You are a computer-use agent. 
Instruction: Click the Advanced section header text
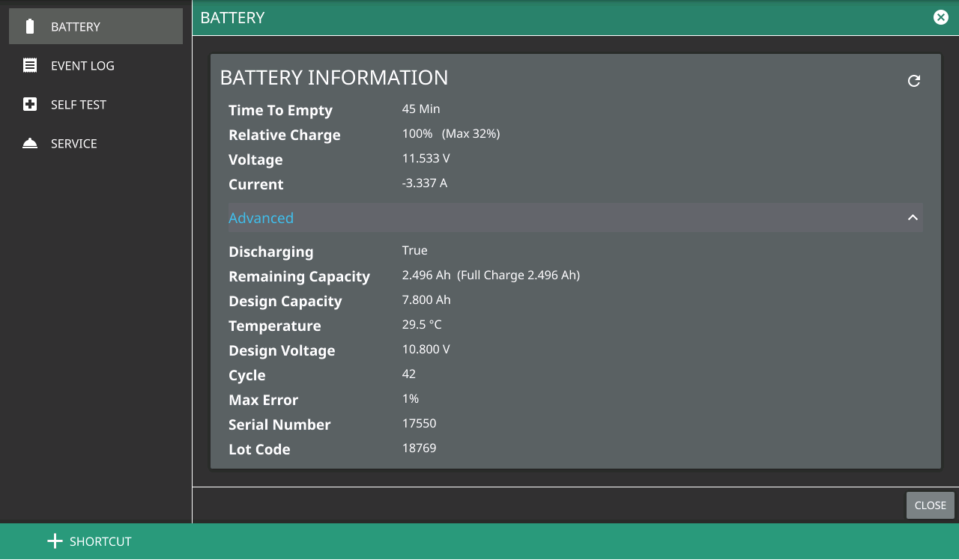pos(261,218)
